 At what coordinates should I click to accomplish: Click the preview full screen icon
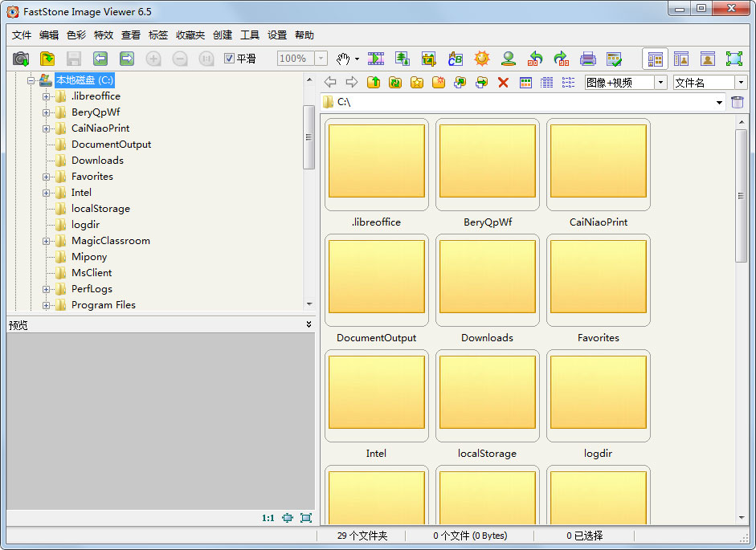(x=305, y=518)
